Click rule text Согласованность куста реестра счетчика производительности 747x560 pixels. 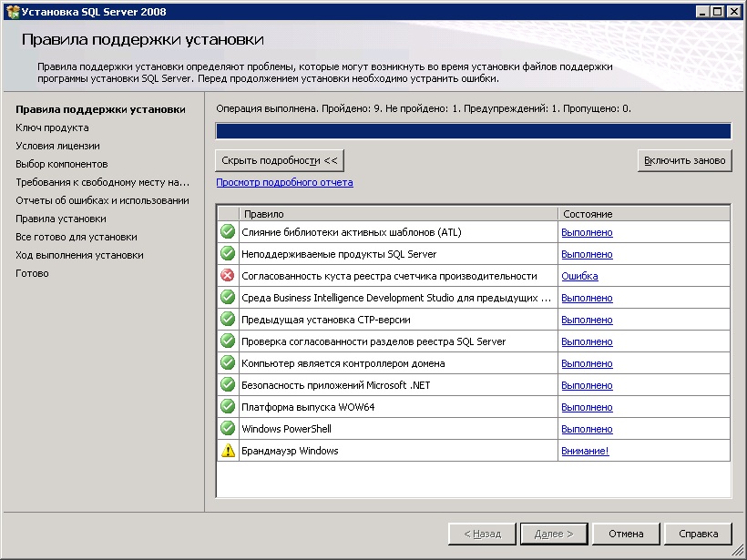389,276
